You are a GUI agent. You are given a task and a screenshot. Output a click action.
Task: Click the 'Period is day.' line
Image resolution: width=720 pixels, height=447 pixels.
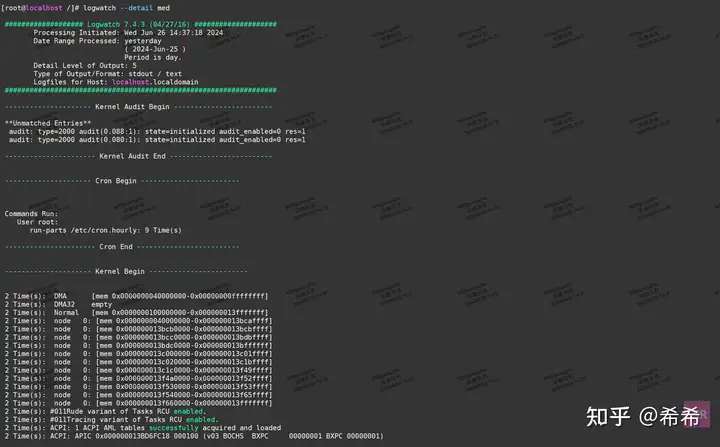[x=153, y=57]
